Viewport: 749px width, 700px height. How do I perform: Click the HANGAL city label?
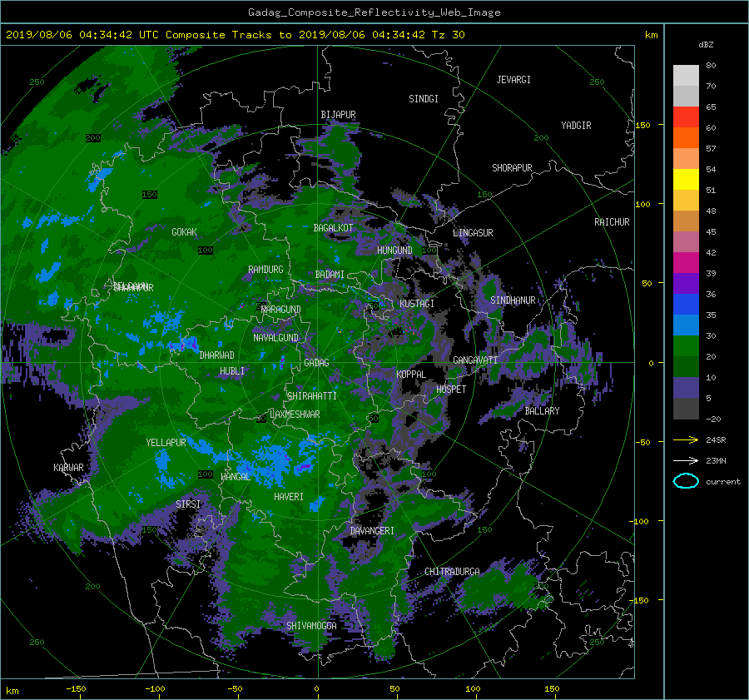pyautogui.click(x=236, y=477)
